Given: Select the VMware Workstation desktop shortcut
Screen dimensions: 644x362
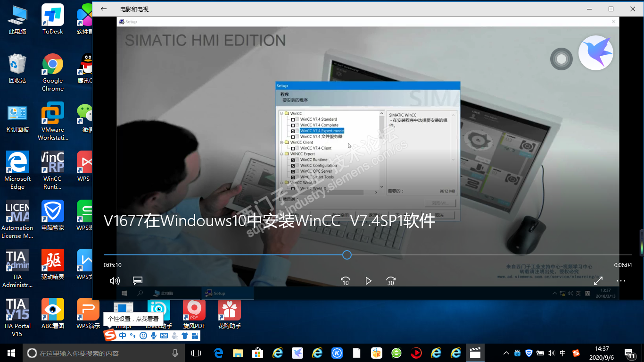Looking at the screenshot, I should [x=53, y=122].
